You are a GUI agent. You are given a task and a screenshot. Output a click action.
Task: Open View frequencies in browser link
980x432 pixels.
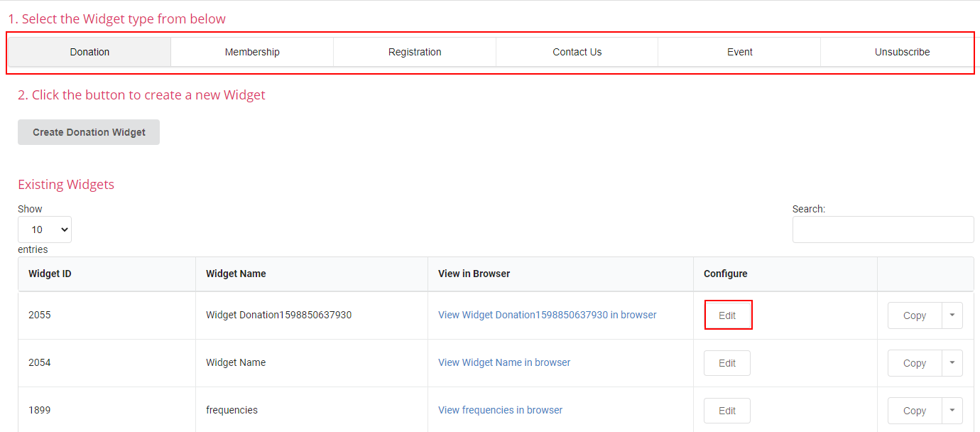point(501,410)
